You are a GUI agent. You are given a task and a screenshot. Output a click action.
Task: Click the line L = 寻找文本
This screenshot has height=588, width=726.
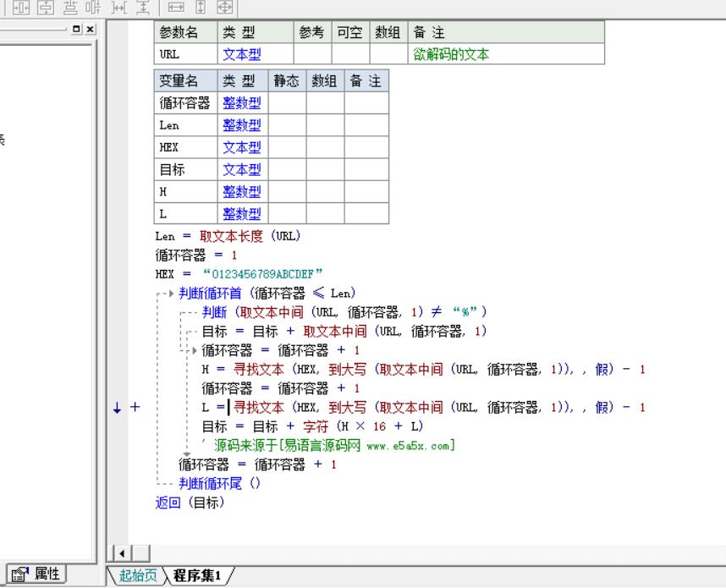[424, 408]
